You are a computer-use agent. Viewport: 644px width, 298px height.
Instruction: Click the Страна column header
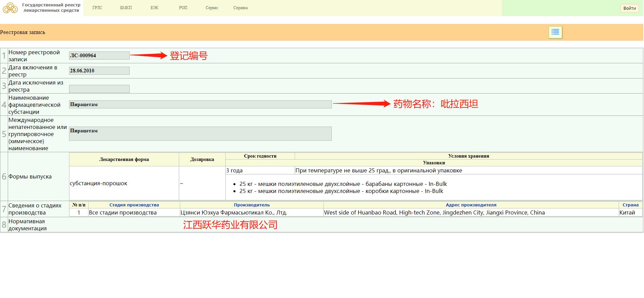(630, 205)
